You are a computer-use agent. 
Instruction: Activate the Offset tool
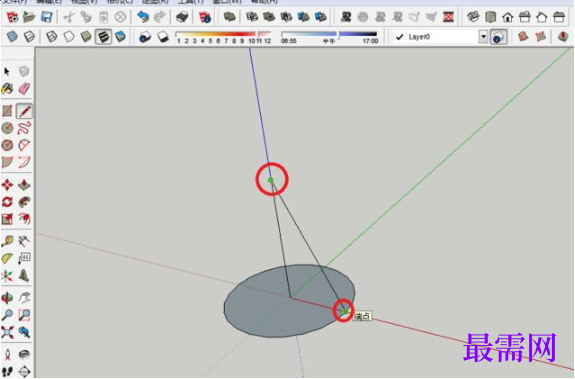(x=24, y=219)
